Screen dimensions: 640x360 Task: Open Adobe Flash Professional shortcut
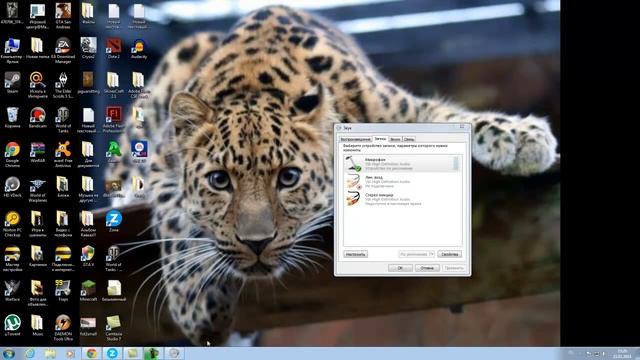pos(113,120)
